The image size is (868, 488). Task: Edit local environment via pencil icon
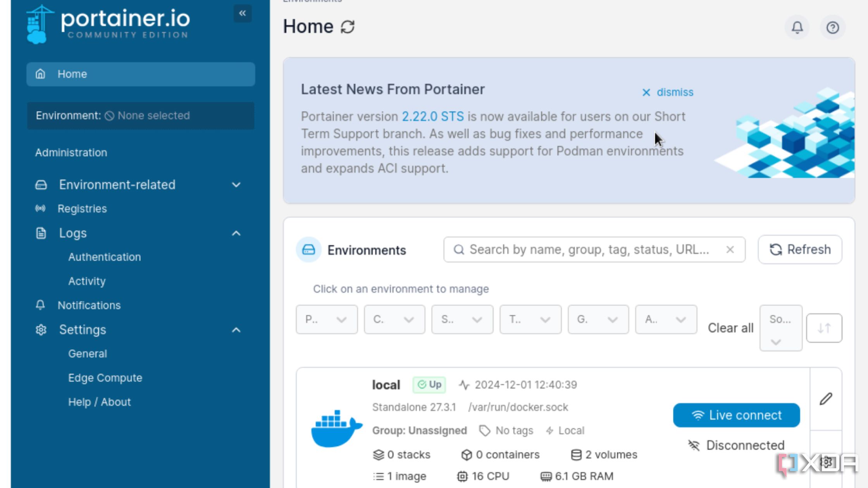coord(826,399)
